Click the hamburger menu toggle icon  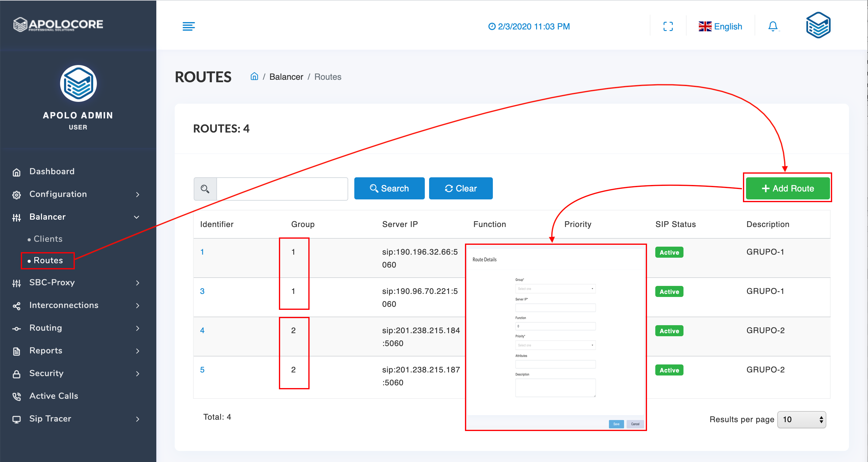188,26
